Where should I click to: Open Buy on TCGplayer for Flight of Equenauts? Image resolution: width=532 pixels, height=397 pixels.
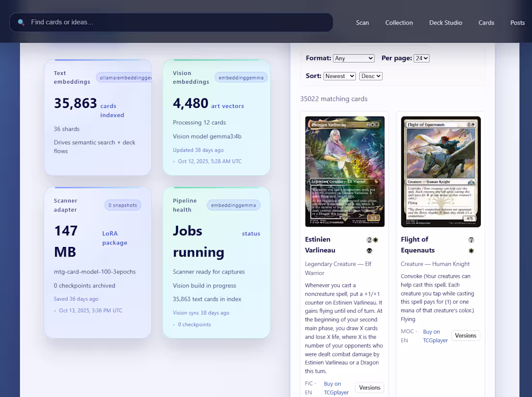pos(435,336)
